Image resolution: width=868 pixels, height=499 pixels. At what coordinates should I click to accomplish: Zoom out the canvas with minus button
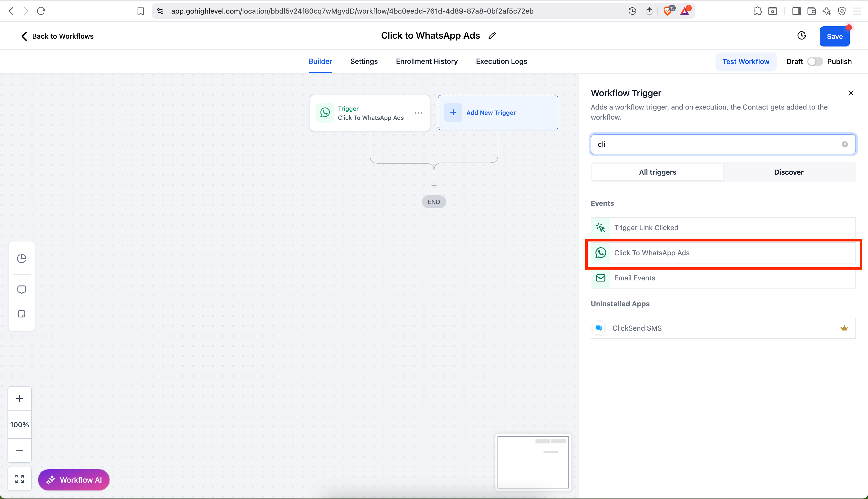coord(20,451)
